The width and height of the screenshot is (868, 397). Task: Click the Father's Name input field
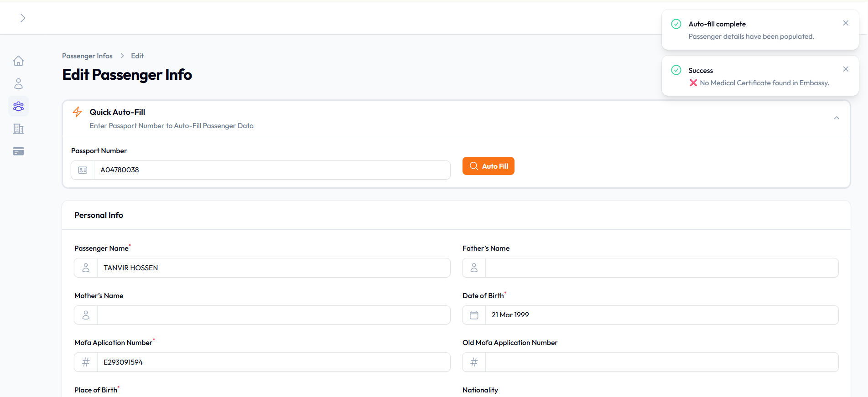coord(662,268)
